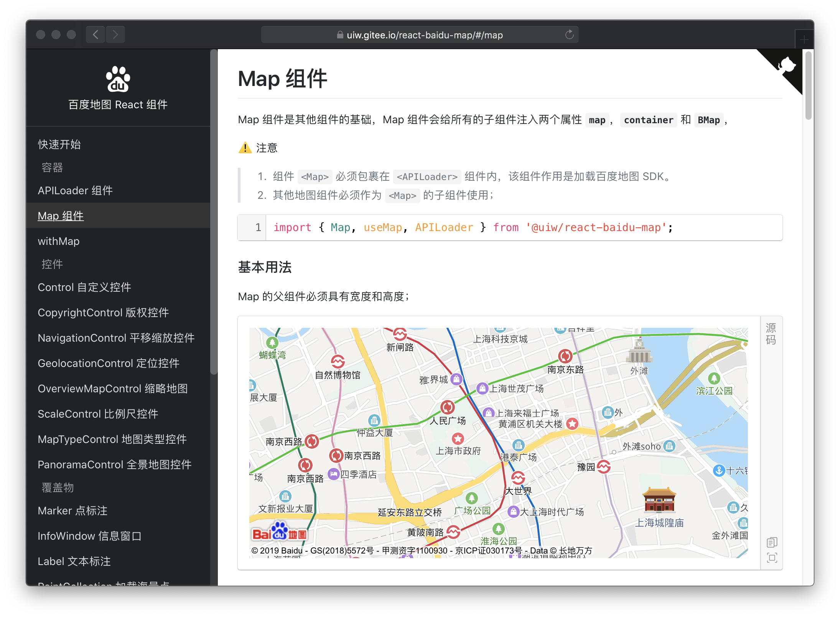
Task: Click the 上海科技京城 map label
Action: 500,339
